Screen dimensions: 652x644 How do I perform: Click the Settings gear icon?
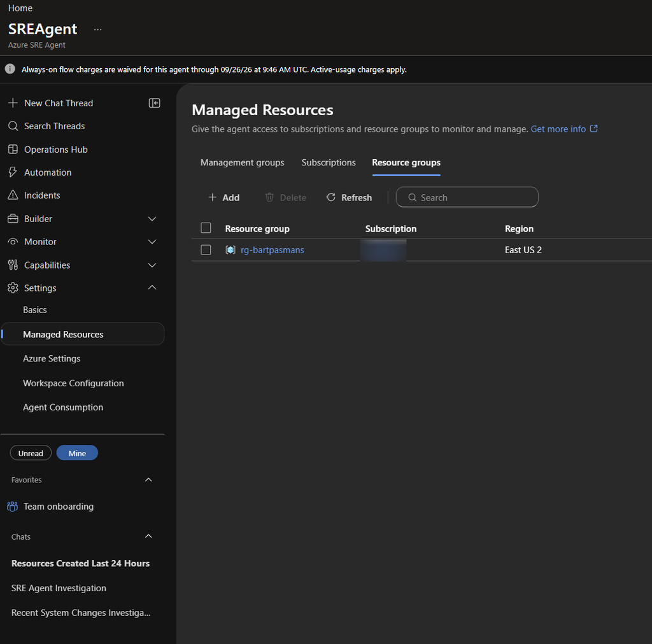[13, 288]
